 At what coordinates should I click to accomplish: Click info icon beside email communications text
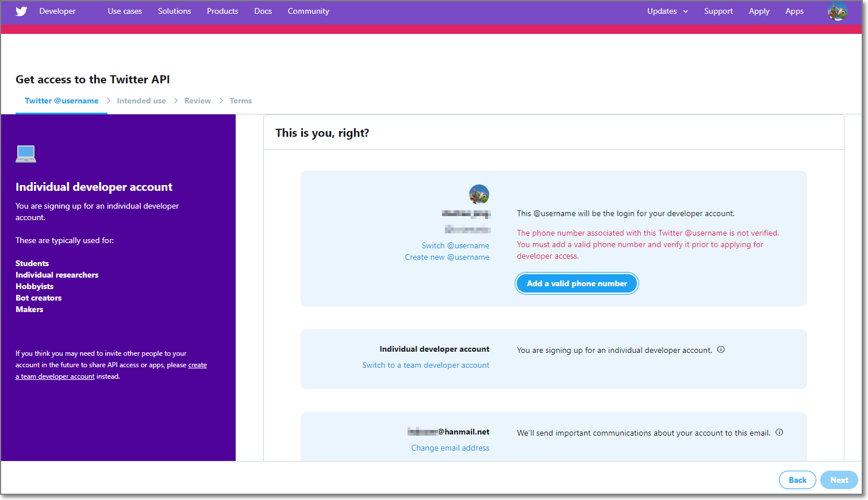pos(779,432)
